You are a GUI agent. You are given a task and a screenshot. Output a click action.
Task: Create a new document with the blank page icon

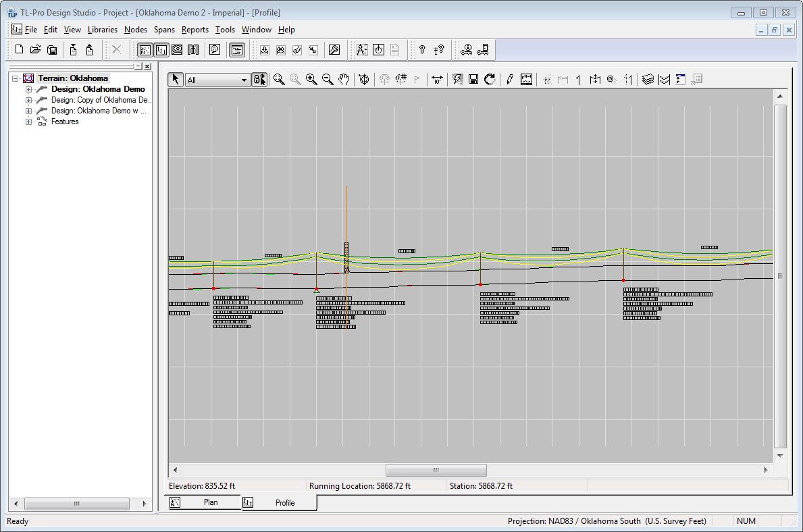pyautogui.click(x=19, y=49)
